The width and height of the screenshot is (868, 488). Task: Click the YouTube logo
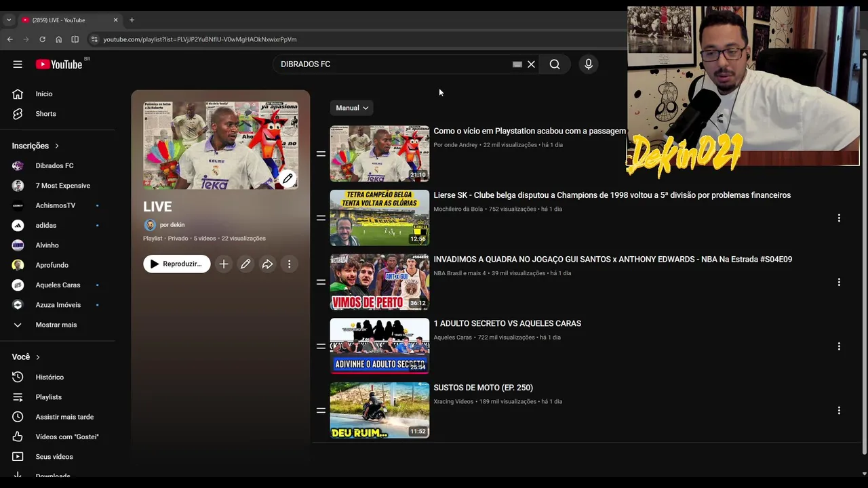point(59,64)
